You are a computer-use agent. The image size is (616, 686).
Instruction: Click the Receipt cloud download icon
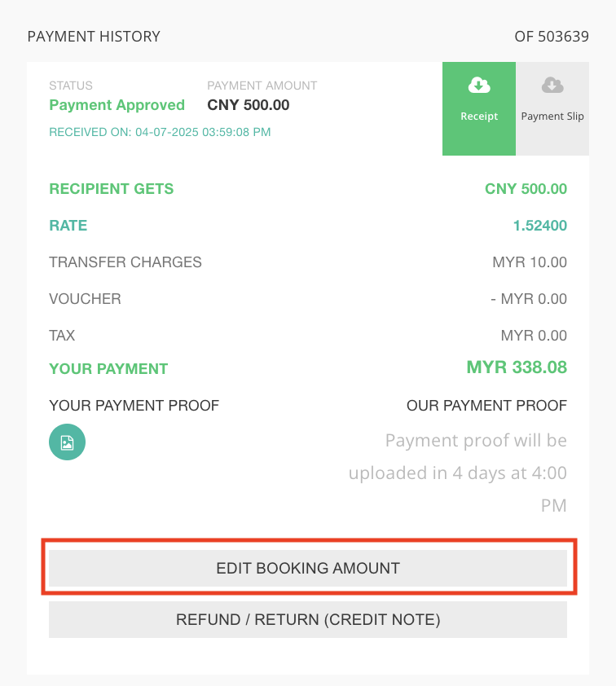pyautogui.click(x=479, y=86)
